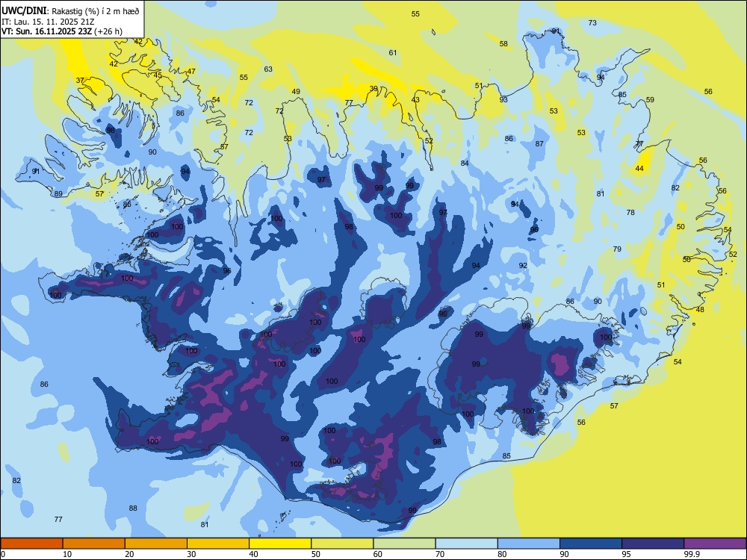
Task: Click the '(+26 h)' forecast offset text
Action: 108,31
